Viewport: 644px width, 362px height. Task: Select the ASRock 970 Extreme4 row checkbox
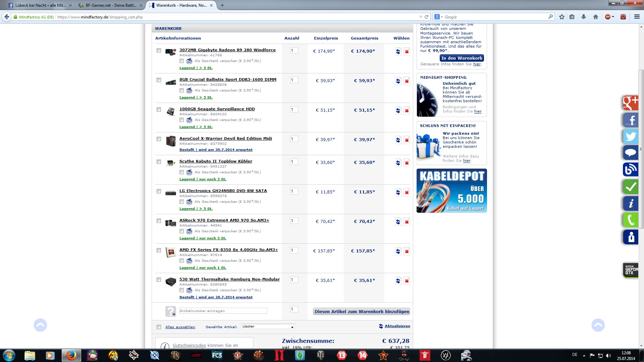(159, 221)
